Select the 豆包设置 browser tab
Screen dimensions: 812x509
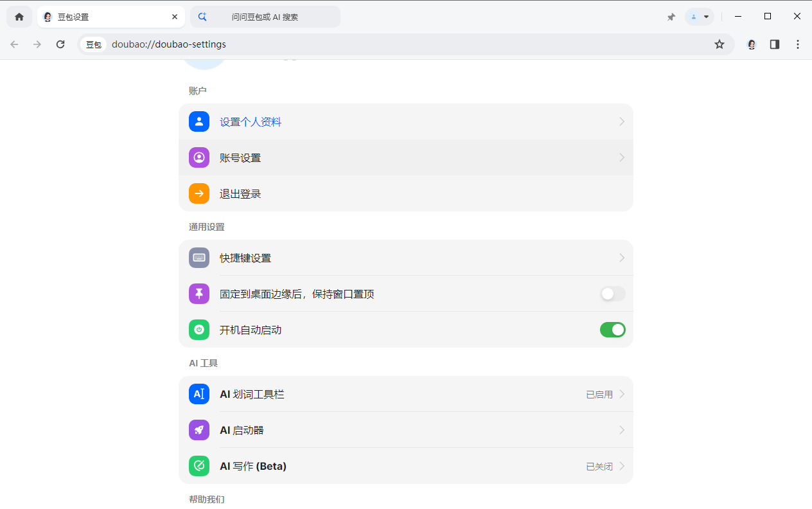point(103,16)
